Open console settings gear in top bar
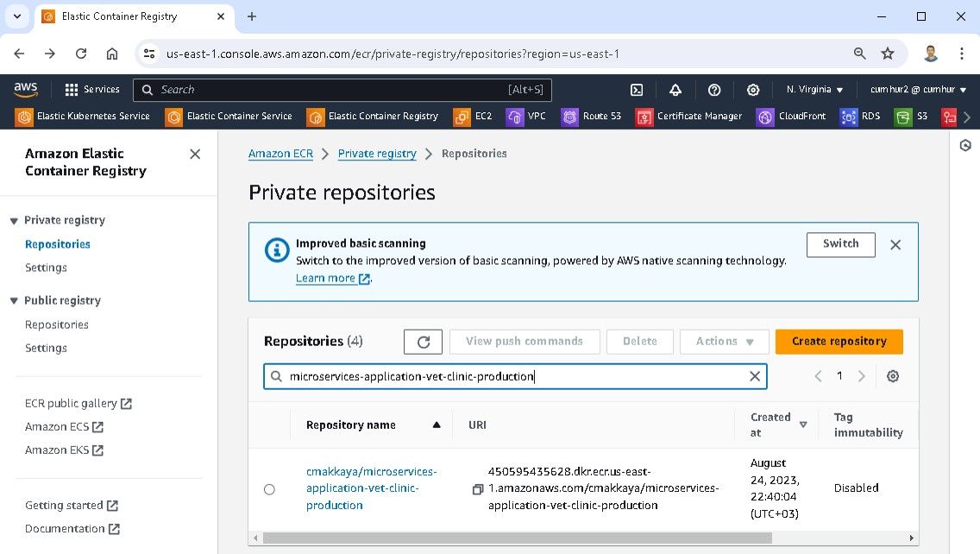 coord(753,90)
